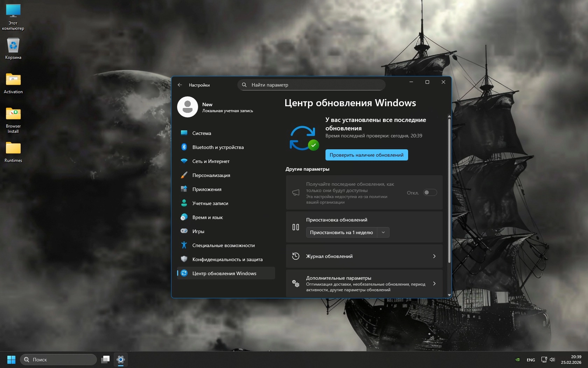Toggle the get latest updates switch

click(x=430, y=192)
